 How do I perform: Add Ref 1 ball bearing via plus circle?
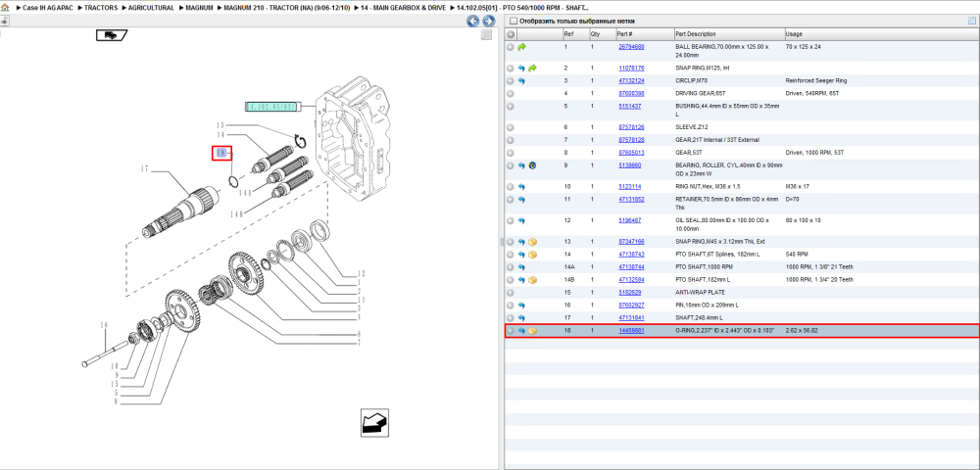click(x=511, y=47)
